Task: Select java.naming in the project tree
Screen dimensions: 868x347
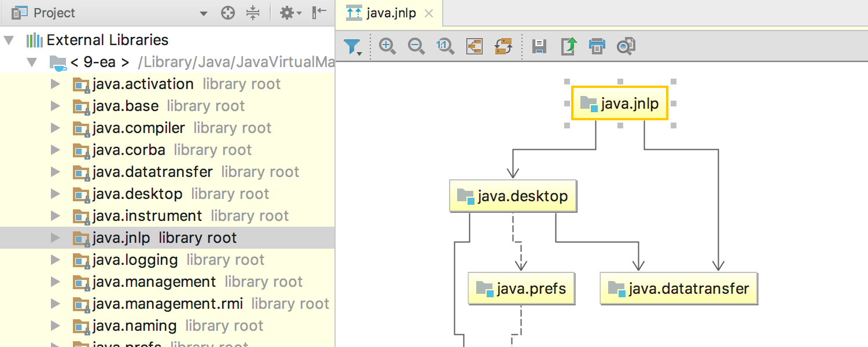Action: coord(167,326)
